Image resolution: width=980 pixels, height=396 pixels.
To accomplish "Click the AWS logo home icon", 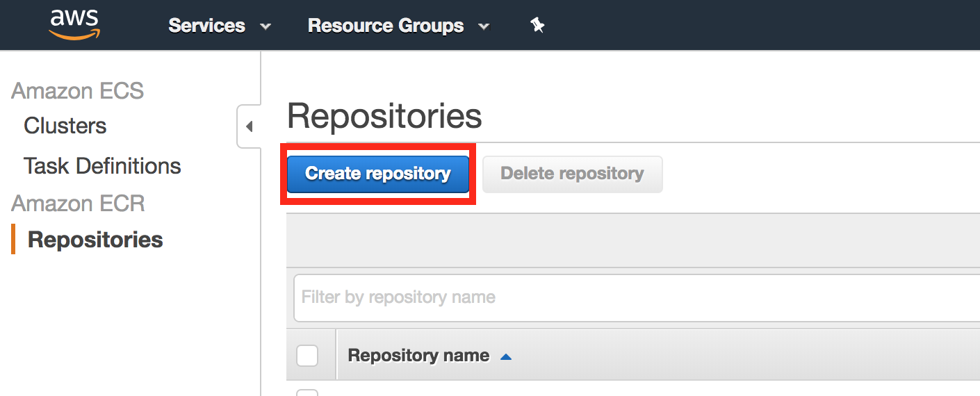I will tap(74, 24).
